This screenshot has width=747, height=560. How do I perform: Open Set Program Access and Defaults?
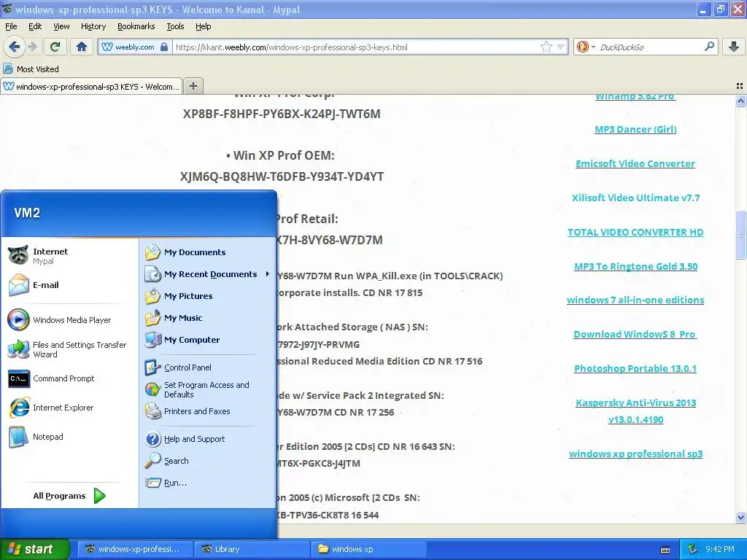(x=208, y=389)
